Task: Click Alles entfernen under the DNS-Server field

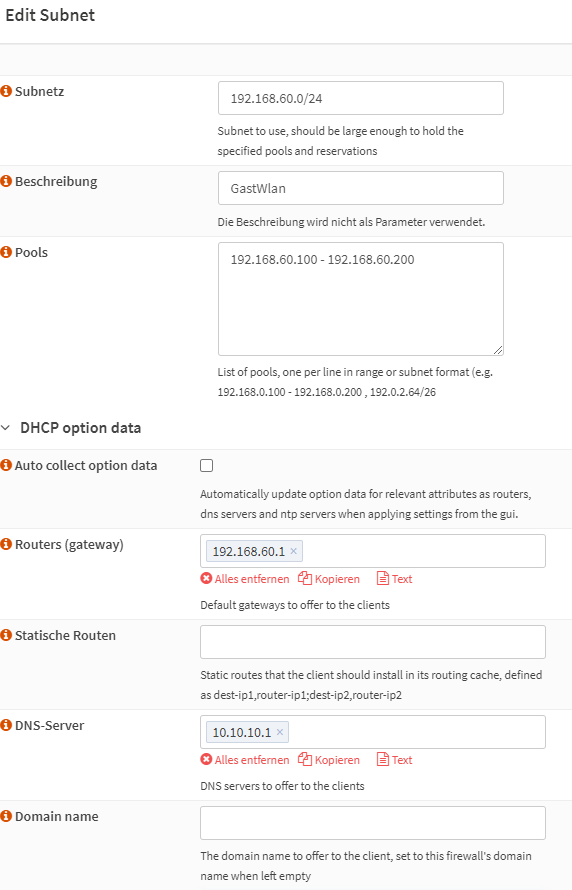Action: [245, 760]
